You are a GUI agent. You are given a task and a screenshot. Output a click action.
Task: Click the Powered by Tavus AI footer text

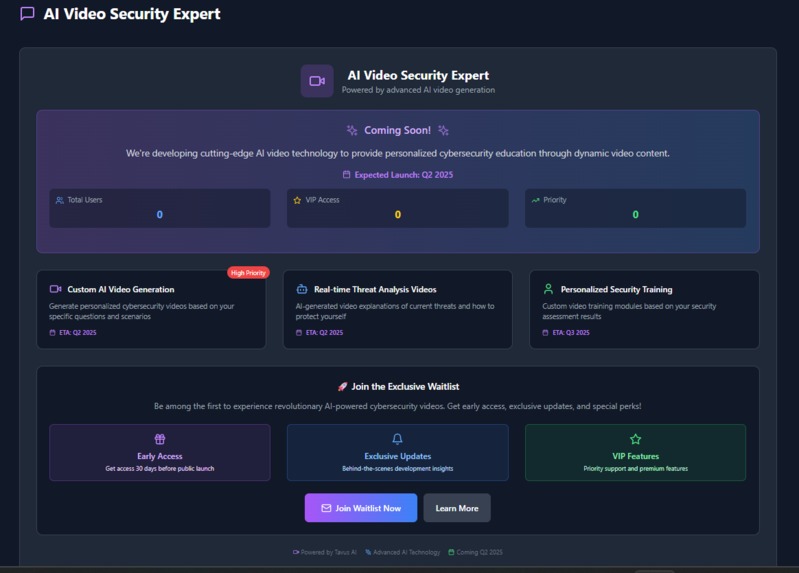click(328, 552)
